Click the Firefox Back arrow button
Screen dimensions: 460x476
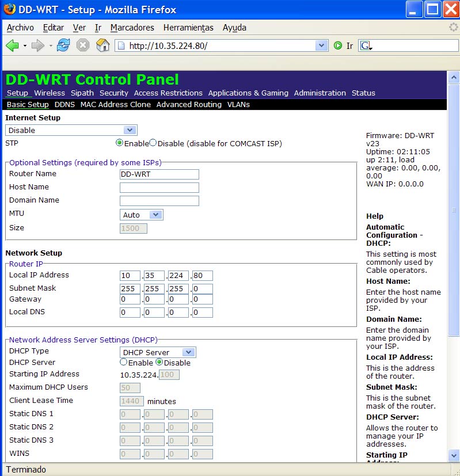point(12,46)
